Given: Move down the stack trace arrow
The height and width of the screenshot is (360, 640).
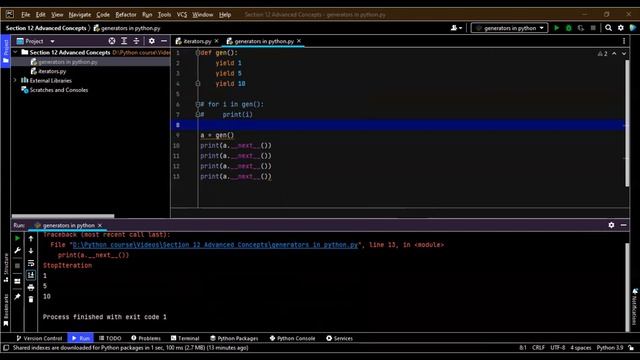Looking at the screenshot, I should [31, 251].
